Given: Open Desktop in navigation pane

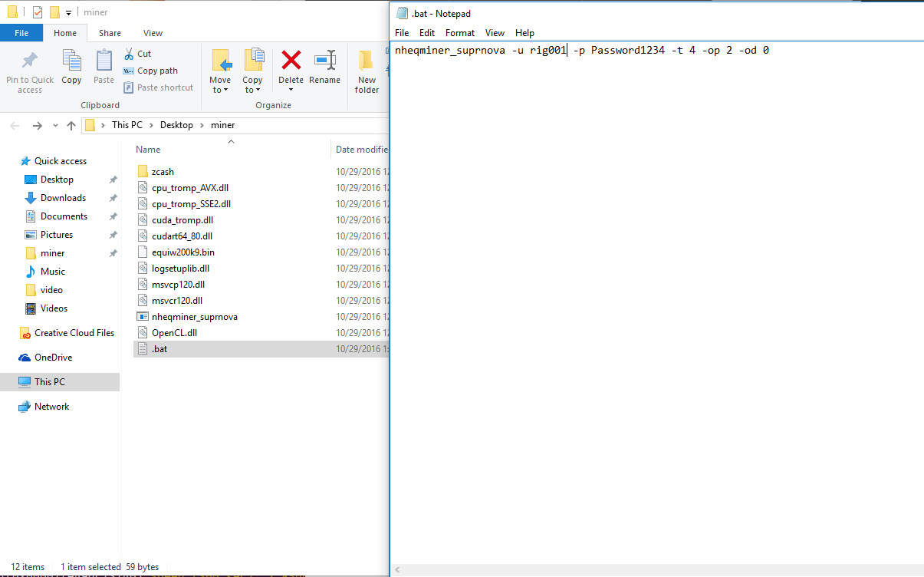Looking at the screenshot, I should tap(57, 180).
